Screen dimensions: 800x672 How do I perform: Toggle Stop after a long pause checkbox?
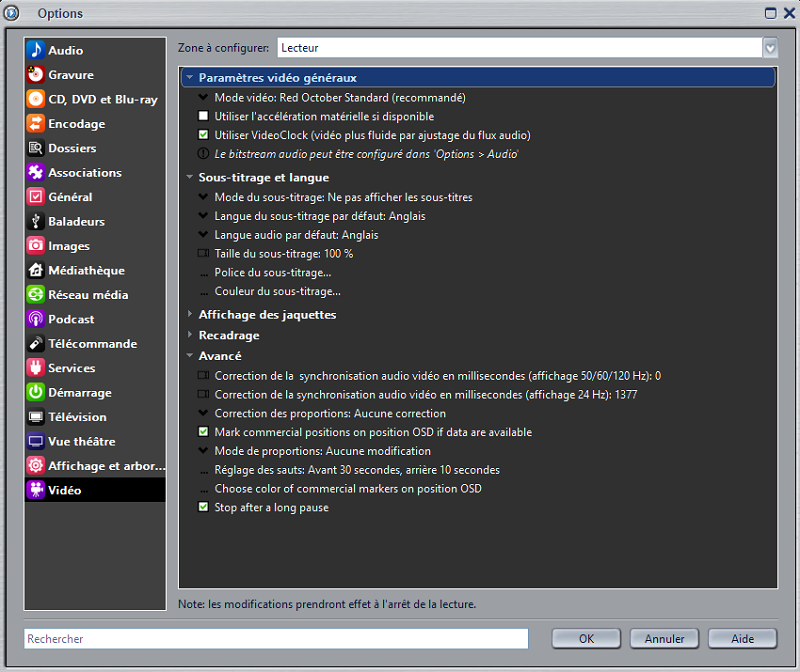(x=203, y=507)
